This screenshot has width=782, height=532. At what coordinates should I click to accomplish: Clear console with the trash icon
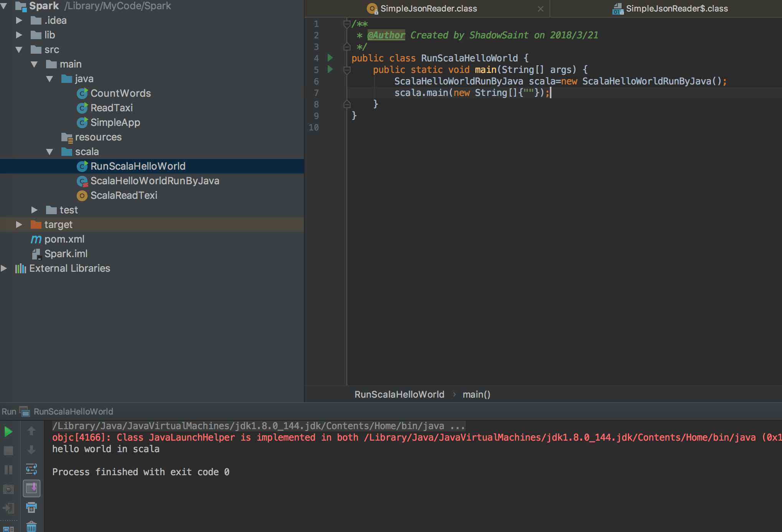tap(31, 526)
